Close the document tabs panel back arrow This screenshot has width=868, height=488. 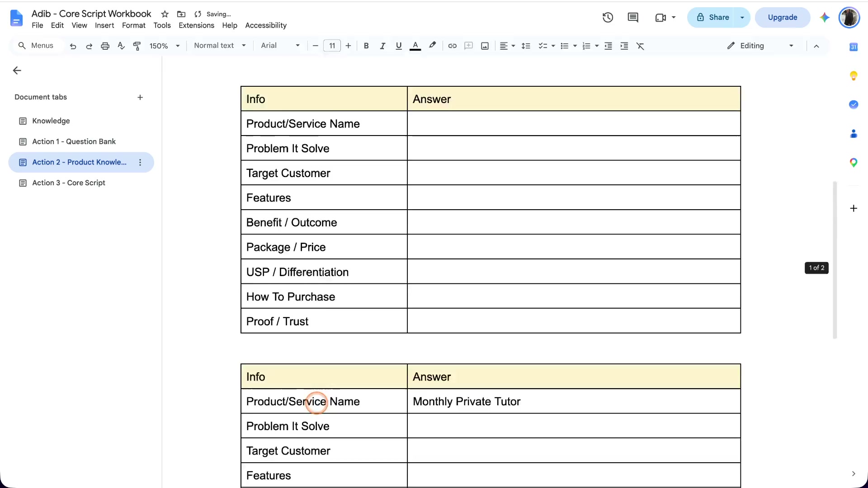tap(17, 70)
